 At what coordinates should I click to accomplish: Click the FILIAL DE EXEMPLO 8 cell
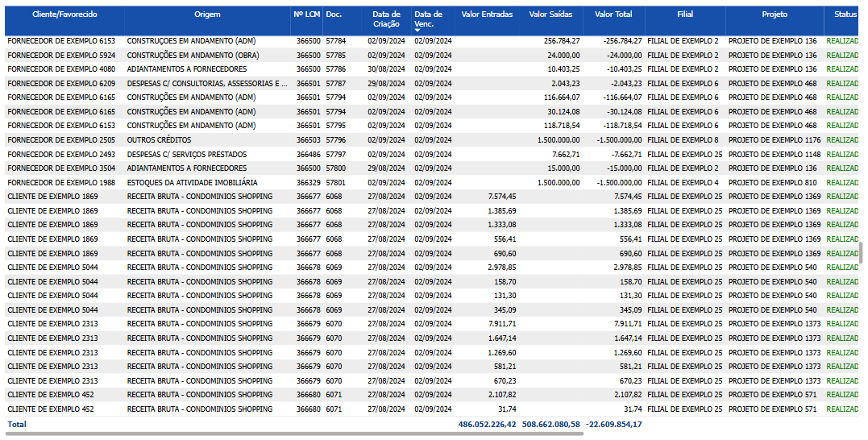683,140
